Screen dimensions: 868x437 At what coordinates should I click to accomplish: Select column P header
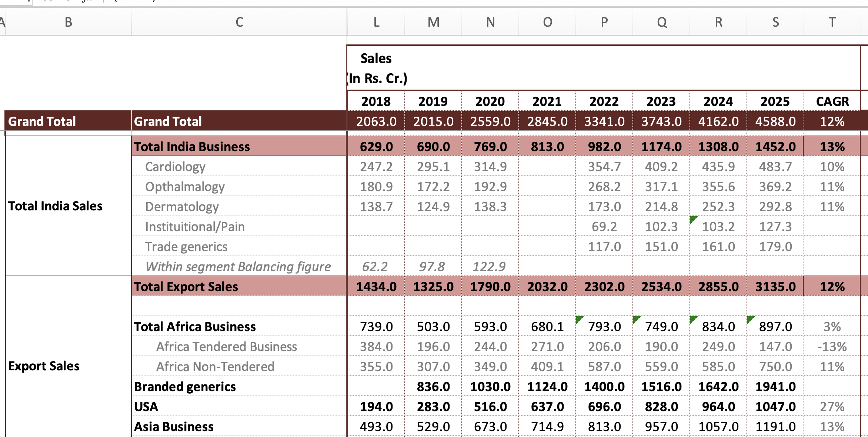coord(604,22)
